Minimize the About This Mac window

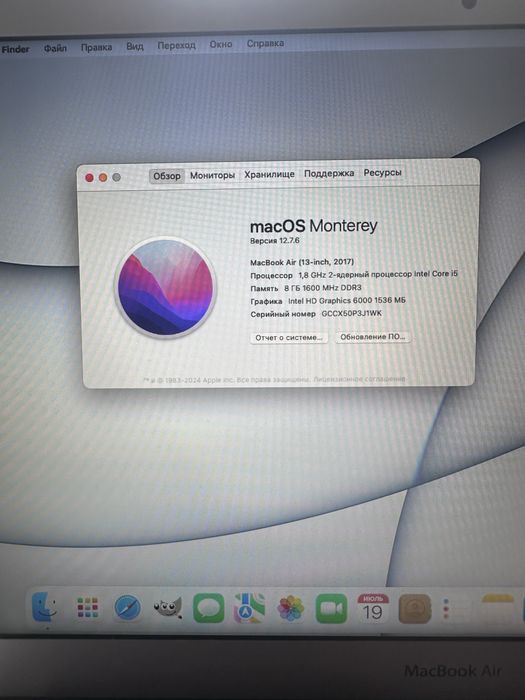point(103,177)
